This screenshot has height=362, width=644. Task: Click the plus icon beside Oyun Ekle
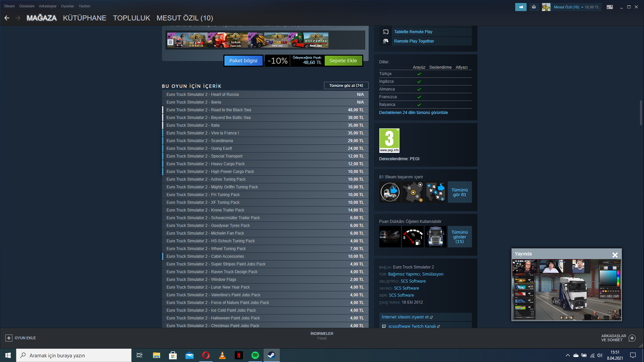9,338
